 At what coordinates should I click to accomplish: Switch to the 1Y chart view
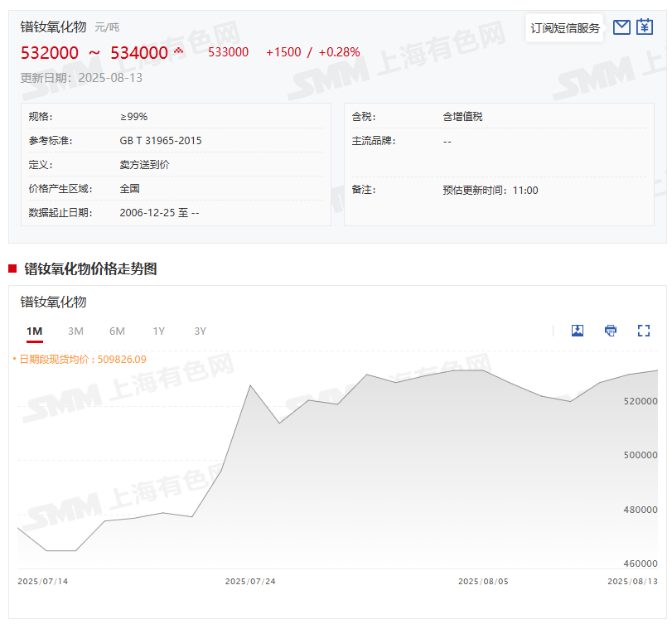pyautogui.click(x=158, y=331)
